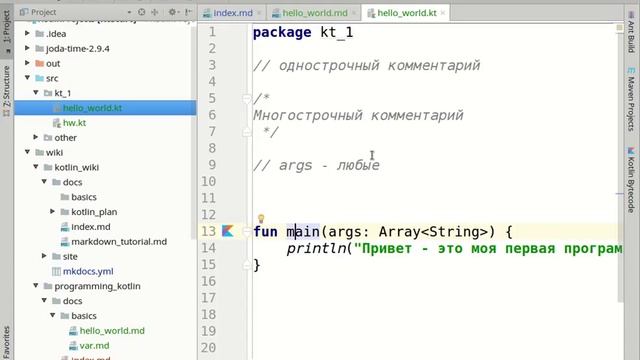Click hello_world.md file icon in tree
Screen dimensions: 640x360
[x=73, y=331]
